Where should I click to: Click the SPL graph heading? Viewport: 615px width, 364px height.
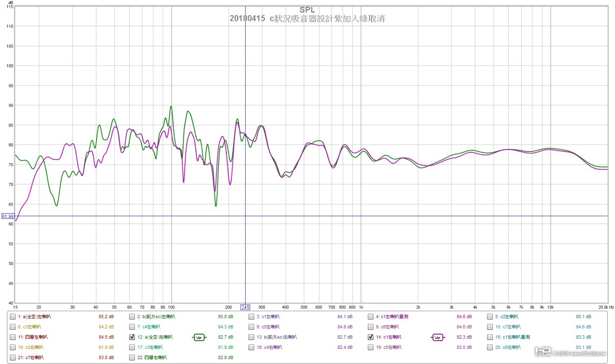pos(307,10)
